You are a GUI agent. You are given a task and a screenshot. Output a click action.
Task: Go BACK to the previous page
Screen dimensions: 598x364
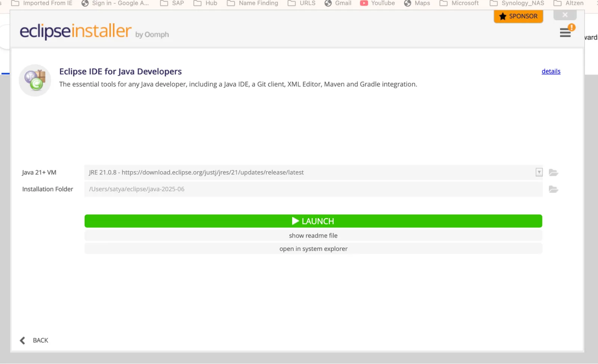(40, 340)
